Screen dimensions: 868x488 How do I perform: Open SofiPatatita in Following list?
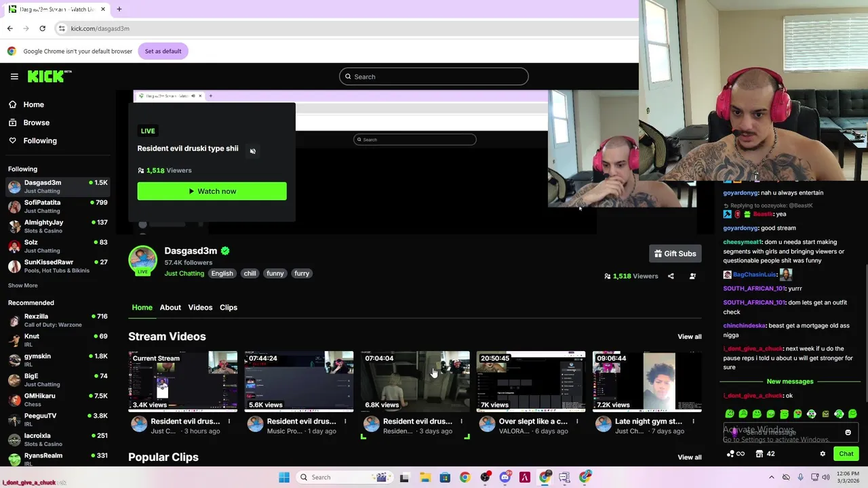(x=58, y=206)
